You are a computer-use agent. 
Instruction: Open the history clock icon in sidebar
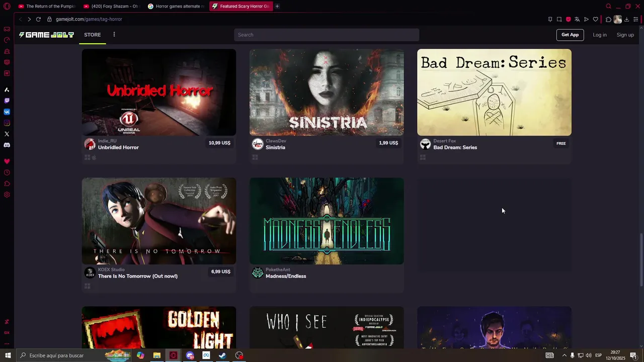[7, 172]
